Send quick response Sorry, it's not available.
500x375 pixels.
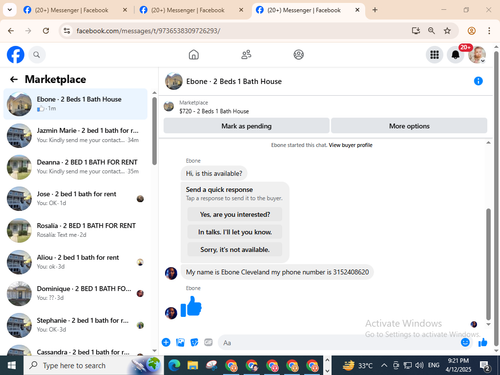click(235, 249)
